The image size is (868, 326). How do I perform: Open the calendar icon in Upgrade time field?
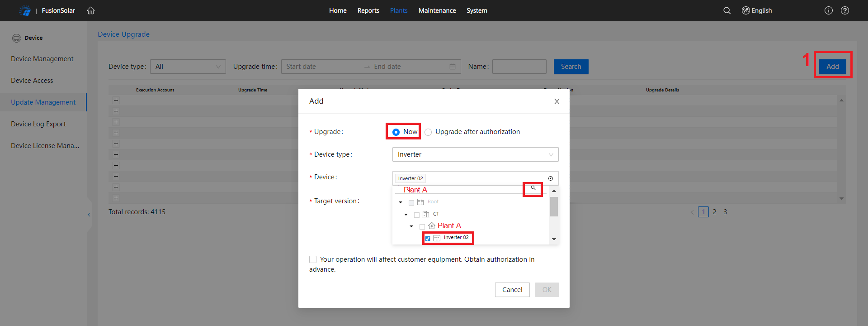tap(453, 67)
